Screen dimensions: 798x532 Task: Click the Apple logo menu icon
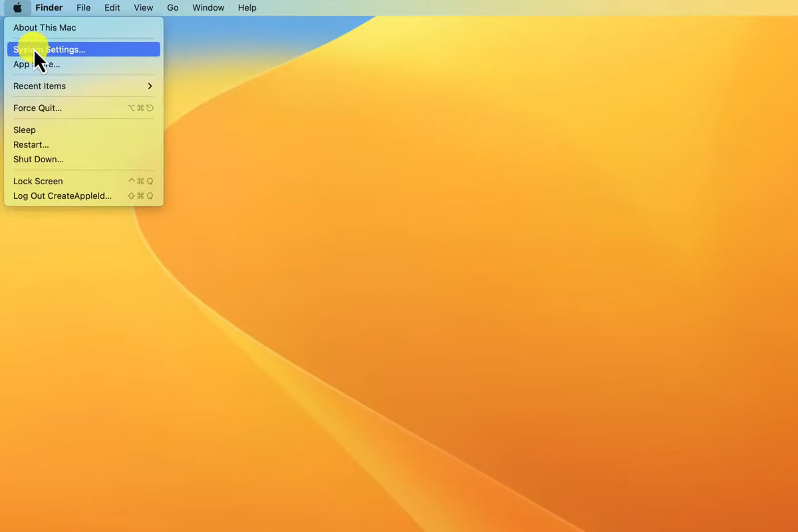(17, 8)
